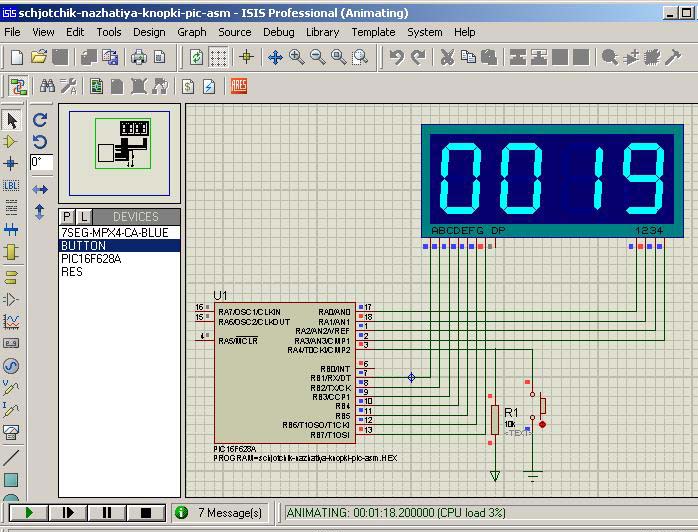This screenshot has width=698, height=532.
Task: Click the Zoom In magnifier icon
Action: [297, 58]
